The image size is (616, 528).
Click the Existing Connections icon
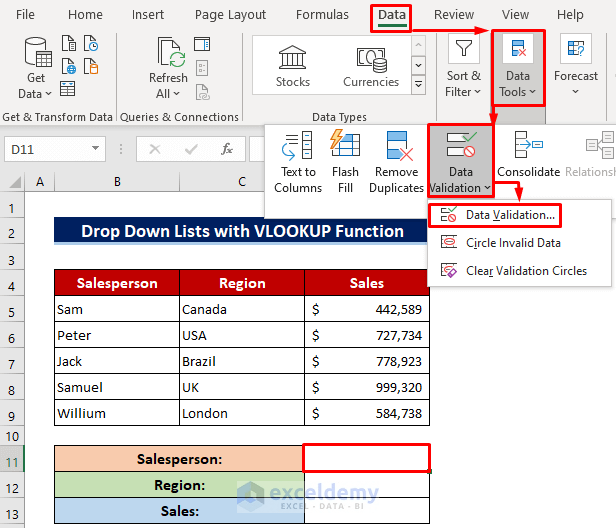91,66
